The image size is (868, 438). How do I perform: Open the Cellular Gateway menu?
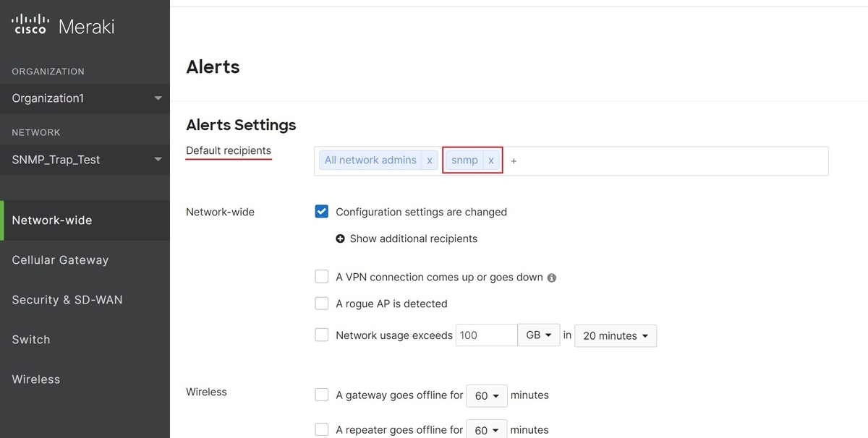60,260
